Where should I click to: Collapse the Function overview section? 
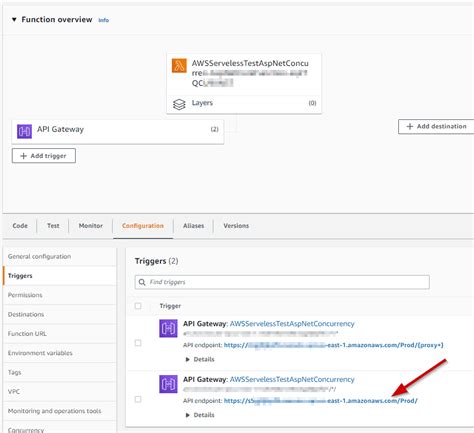click(x=14, y=20)
